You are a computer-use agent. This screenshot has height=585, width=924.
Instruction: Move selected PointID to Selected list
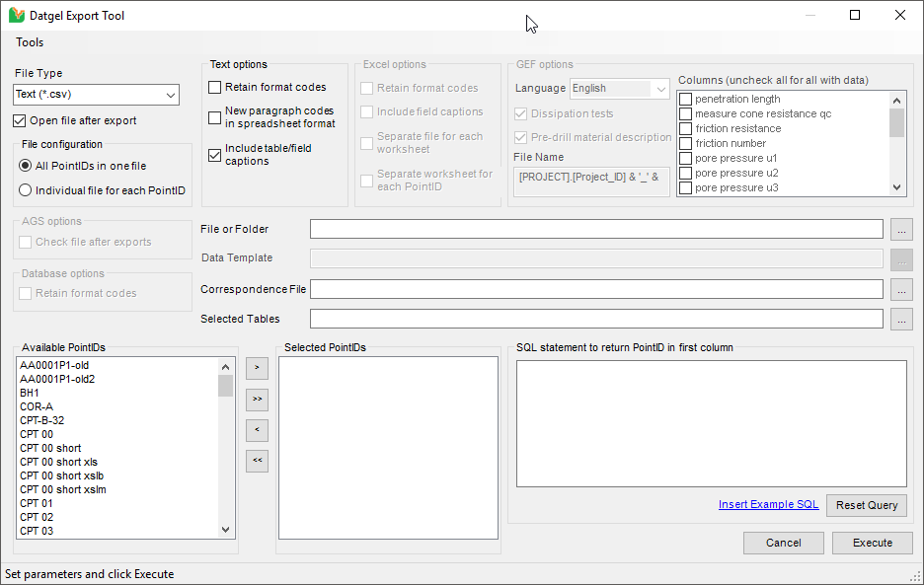pos(257,368)
